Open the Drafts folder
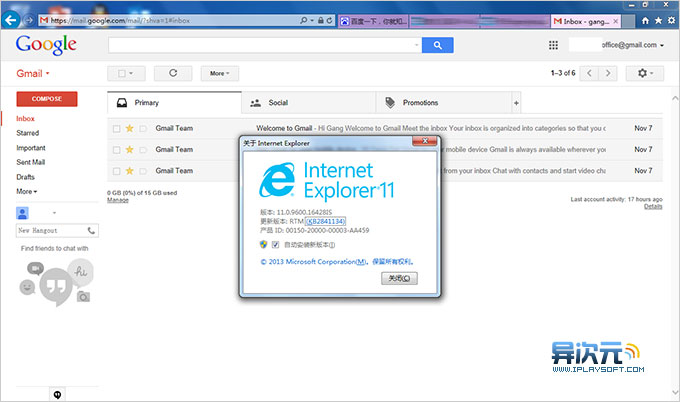The image size is (680, 402). click(25, 177)
